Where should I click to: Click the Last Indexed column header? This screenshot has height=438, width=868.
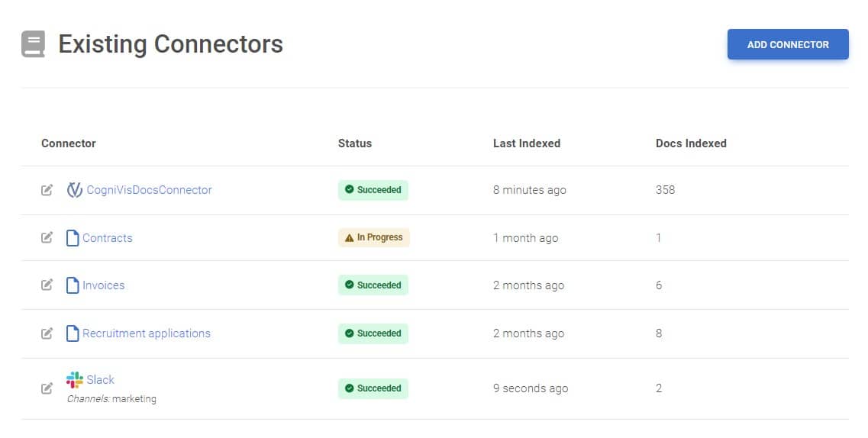coord(527,143)
